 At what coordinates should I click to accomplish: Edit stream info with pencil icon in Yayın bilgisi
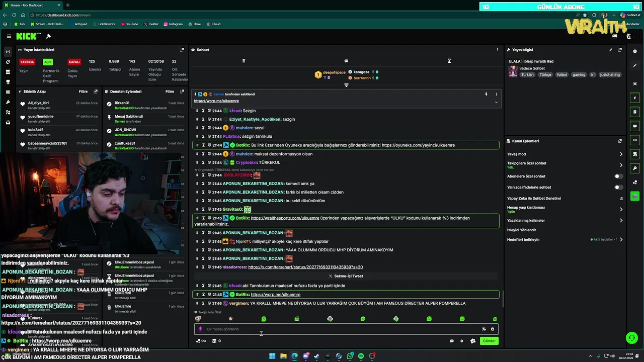[611, 50]
